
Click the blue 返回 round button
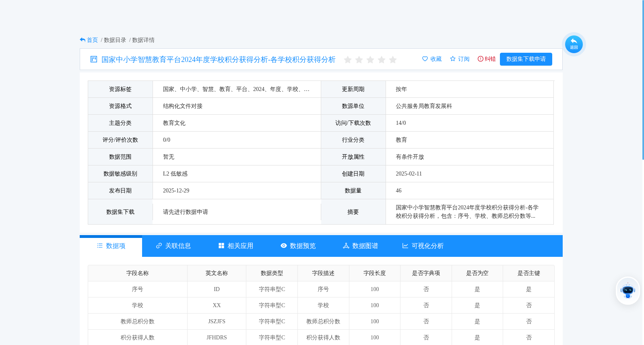click(574, 44)
